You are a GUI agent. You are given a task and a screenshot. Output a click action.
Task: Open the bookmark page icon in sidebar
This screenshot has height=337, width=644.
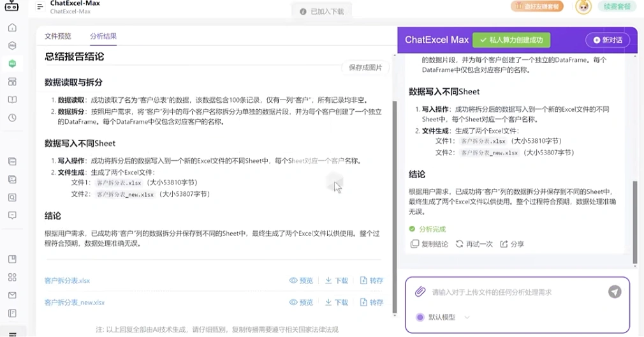[12, 259]
